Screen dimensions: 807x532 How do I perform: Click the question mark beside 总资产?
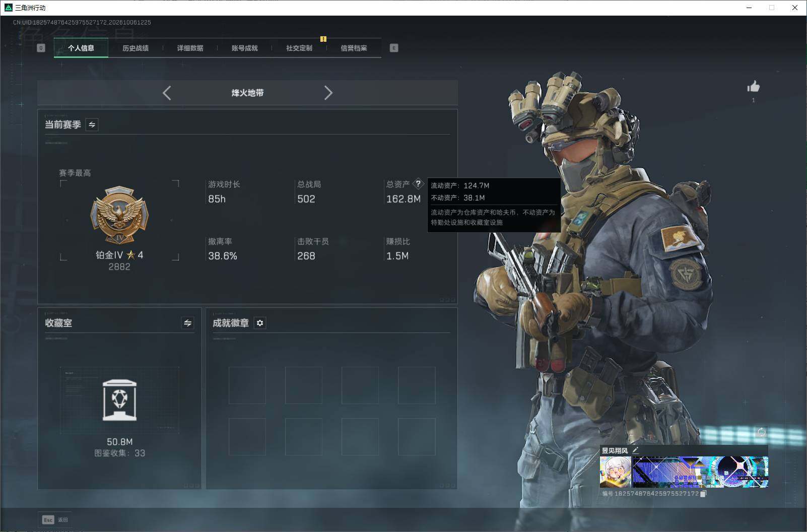[418, 183]
